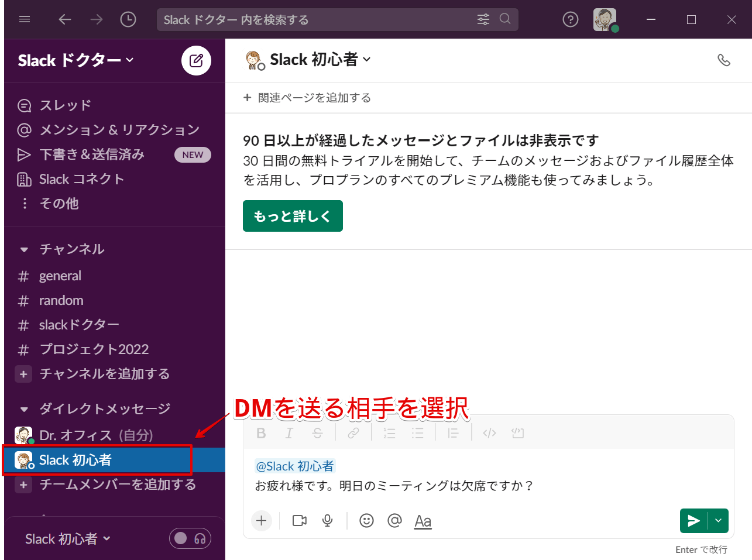Record an audio clip with microphone
The height and width of the screenshot is (560, 752).
[x=328, y=521]
